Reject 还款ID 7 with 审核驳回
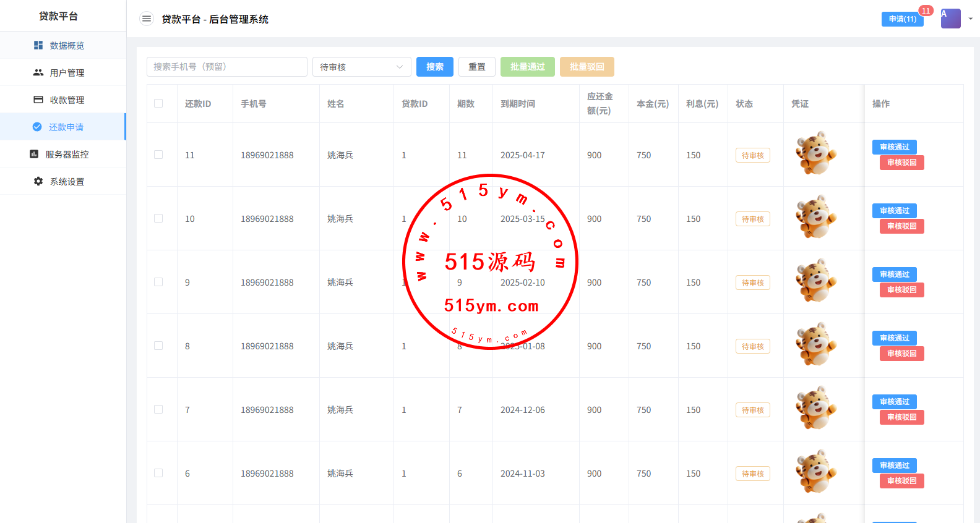The image size is (980, 523). (901, 417)
